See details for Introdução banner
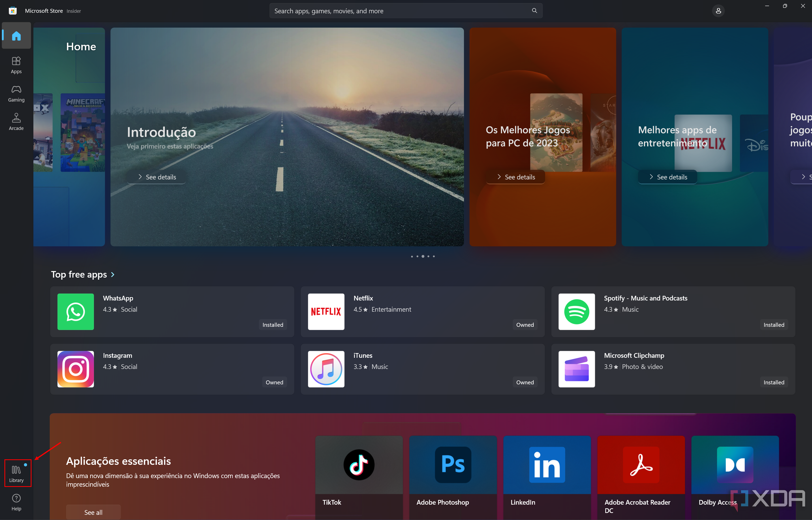Viewport: 812px width, 520px height. 156,177
